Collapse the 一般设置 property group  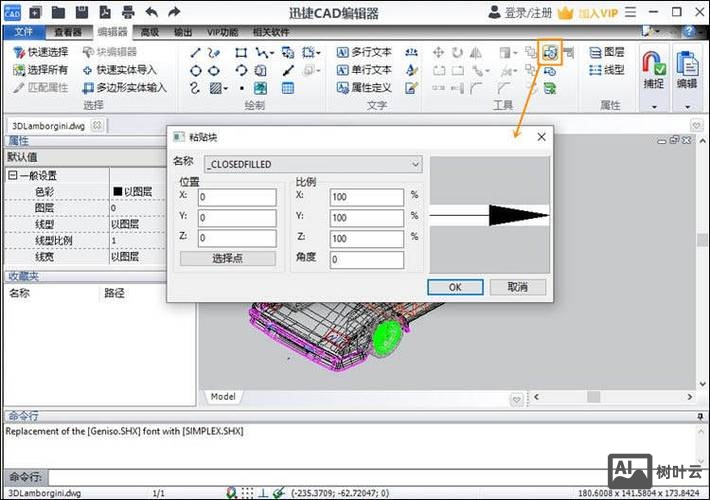tap(12, 175)
